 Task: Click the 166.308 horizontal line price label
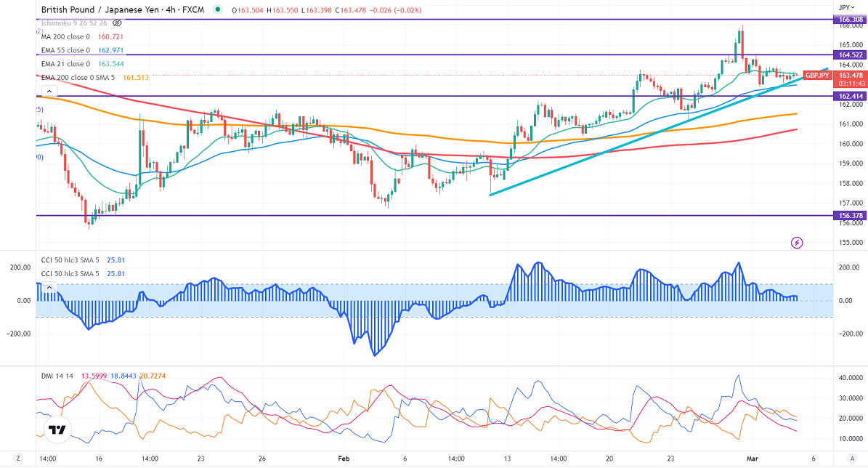click(846, 20)
